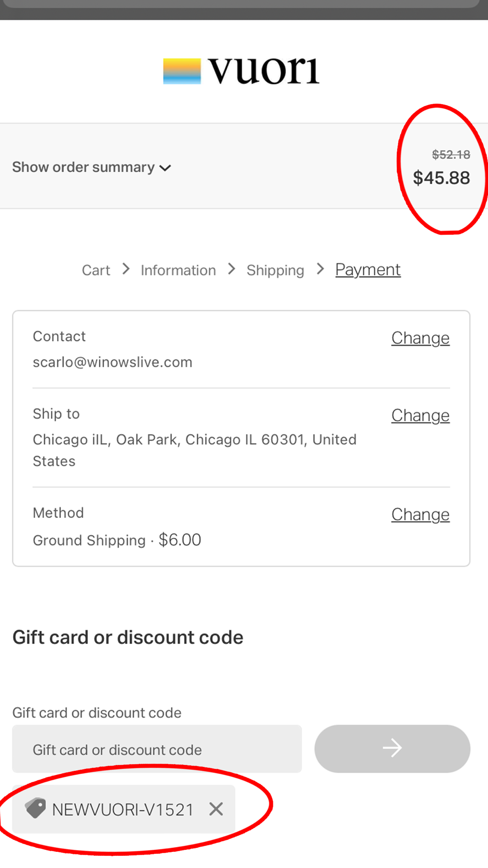Change the contact email
Image resolution: width=488 pixels, height=868 pixels.
point(420,338)
